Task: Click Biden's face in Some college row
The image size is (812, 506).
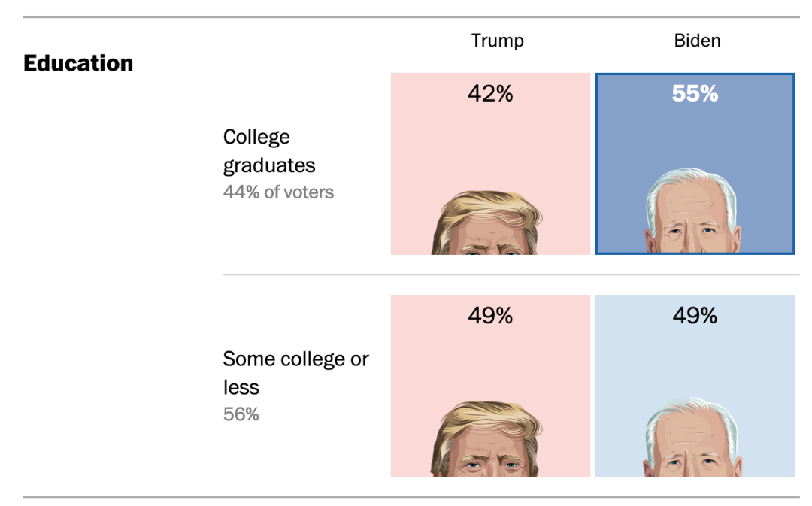Action: pos(693,438)
